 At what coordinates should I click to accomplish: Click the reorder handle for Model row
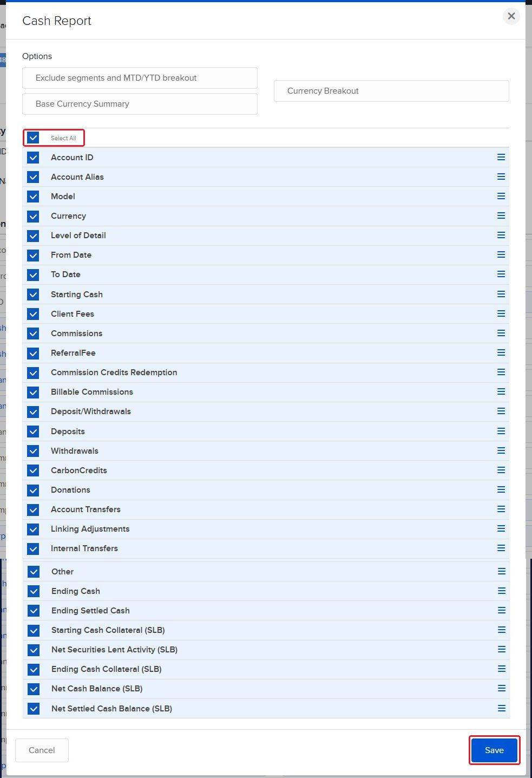point(501,196)
